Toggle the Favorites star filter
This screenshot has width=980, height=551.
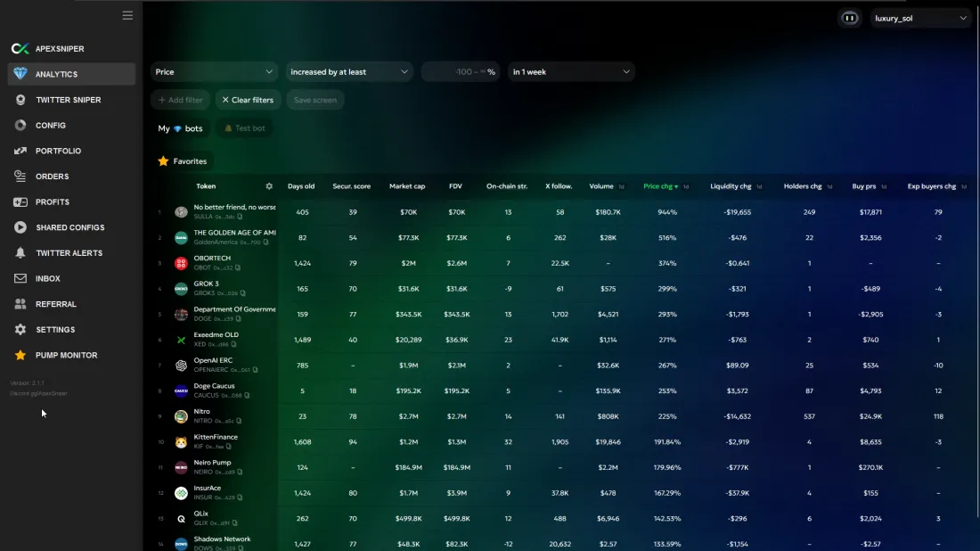tap(183, 161)
